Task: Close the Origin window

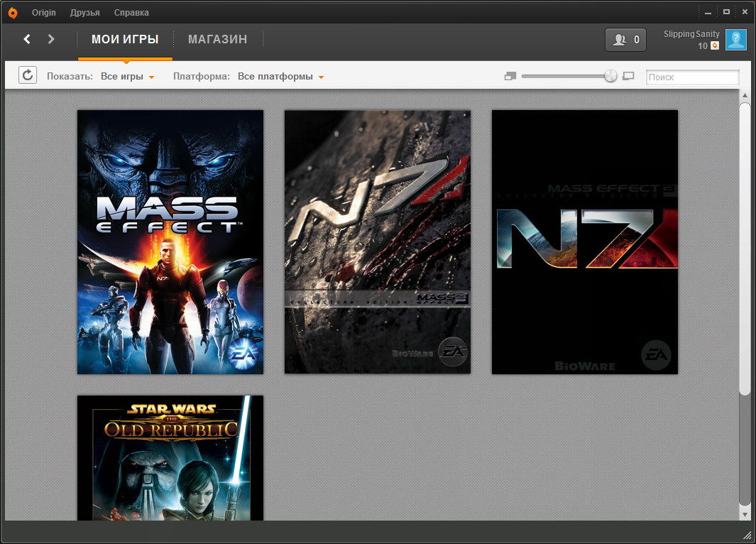Action: [x=745, y=12]
